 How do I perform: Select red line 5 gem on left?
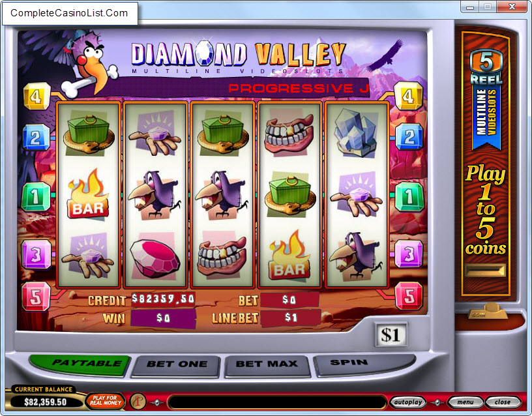[36, 297]
